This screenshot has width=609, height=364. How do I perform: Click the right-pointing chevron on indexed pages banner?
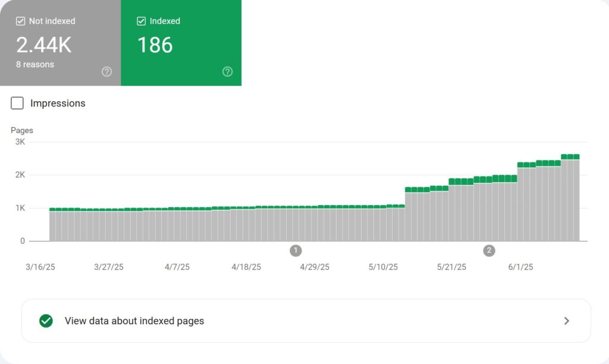tap(567, 321)
